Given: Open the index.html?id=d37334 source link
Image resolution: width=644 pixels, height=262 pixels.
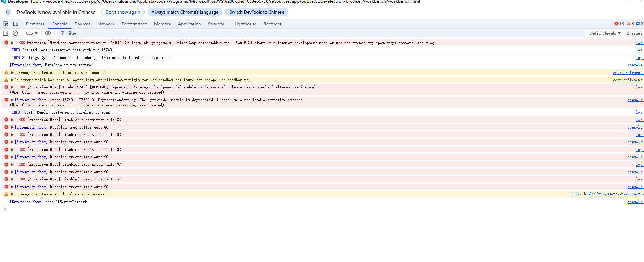Looking at the screenshot, I should (607, 194).
